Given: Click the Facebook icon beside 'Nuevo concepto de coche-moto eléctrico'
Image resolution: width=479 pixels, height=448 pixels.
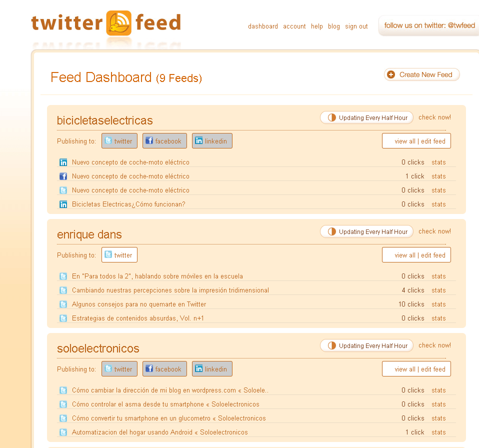Looking at the screenshot, I should (63, 176).
